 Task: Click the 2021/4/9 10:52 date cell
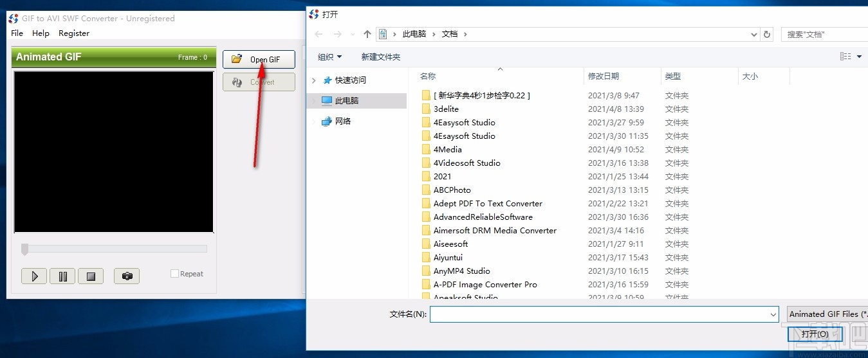coord(616,149)
